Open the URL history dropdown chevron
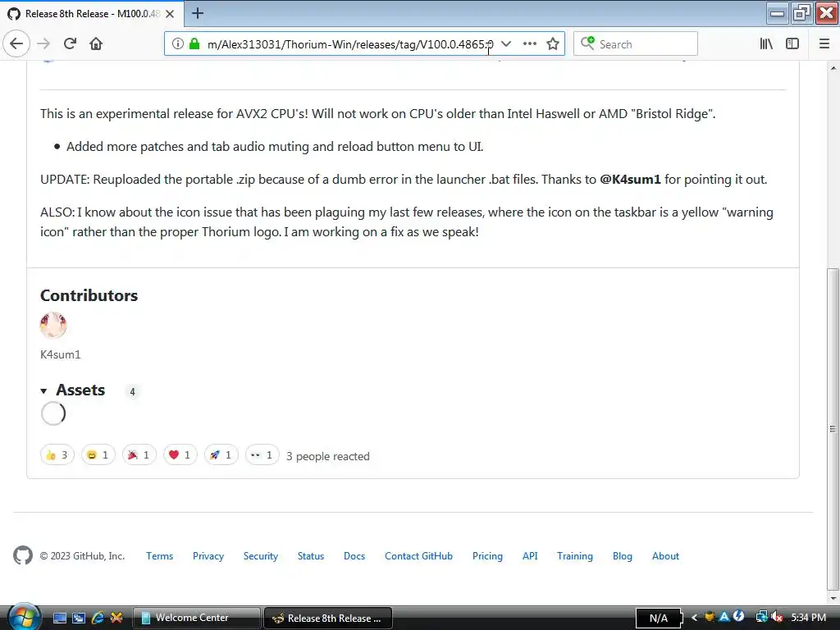 (506, 44)
